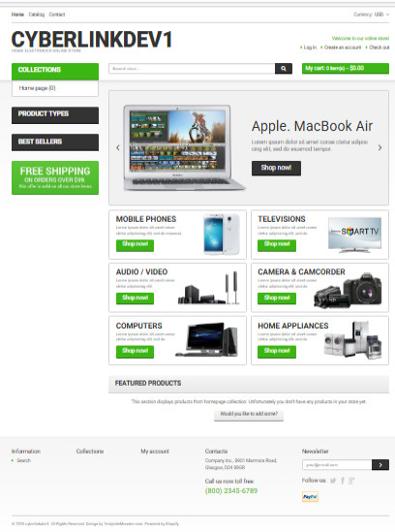Click the Camera & Camcorder heading
Screen dimensions: 395x532
[x=301, y=272]
